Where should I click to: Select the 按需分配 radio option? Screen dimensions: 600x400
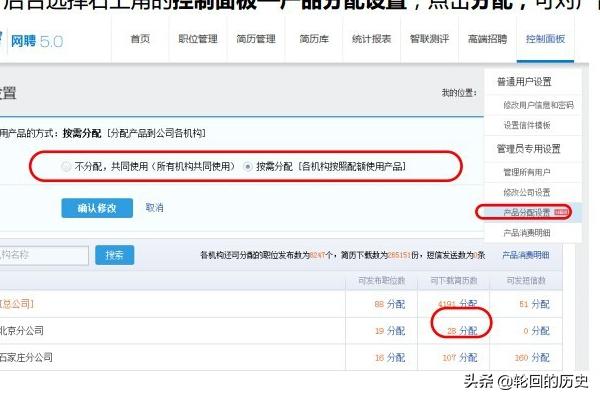point(248,165)
